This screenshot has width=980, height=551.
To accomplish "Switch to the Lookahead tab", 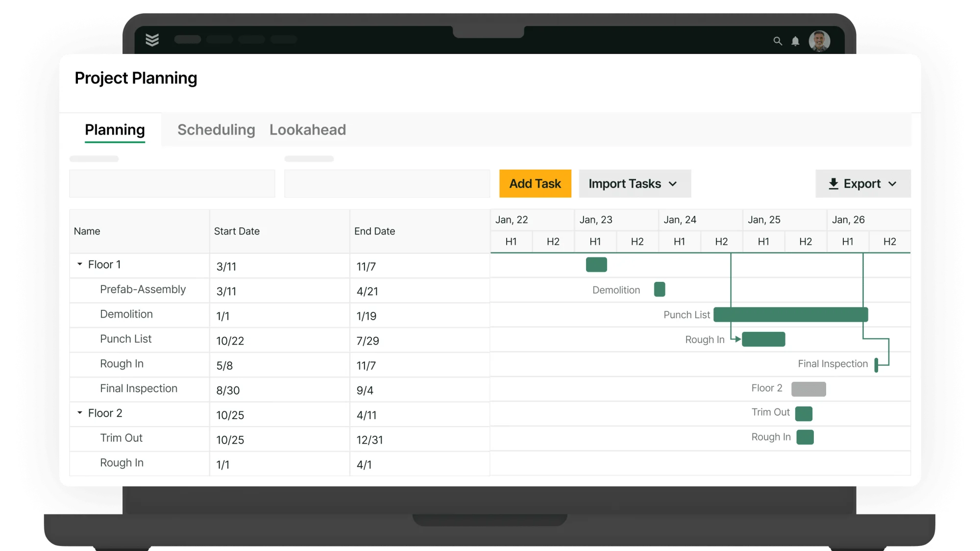I will click(307, 130).
